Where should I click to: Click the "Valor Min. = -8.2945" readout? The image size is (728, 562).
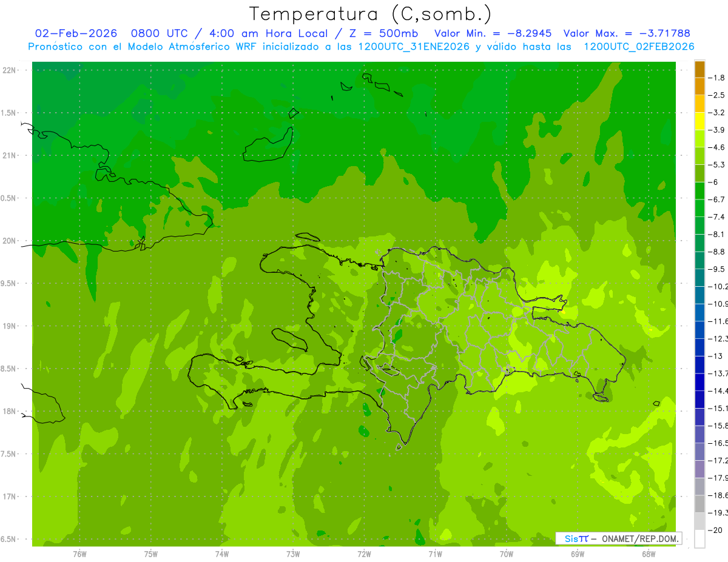pyautogui.click(x=493, y=33)
